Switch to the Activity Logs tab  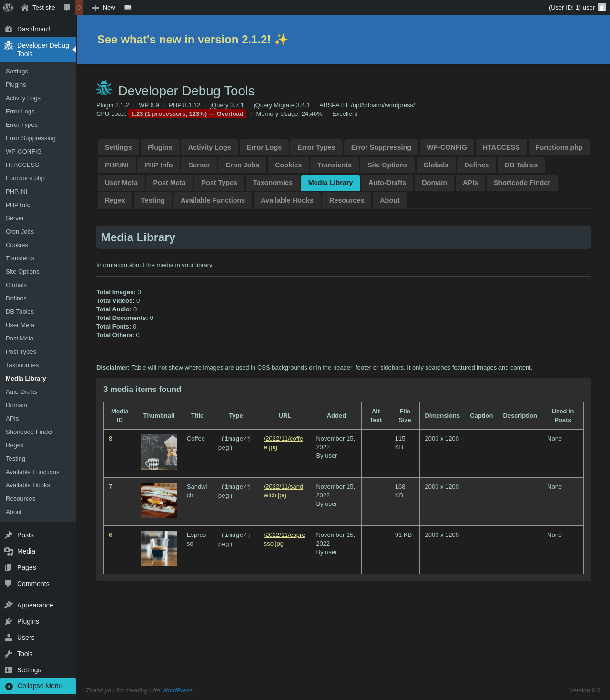click(209, 147)
